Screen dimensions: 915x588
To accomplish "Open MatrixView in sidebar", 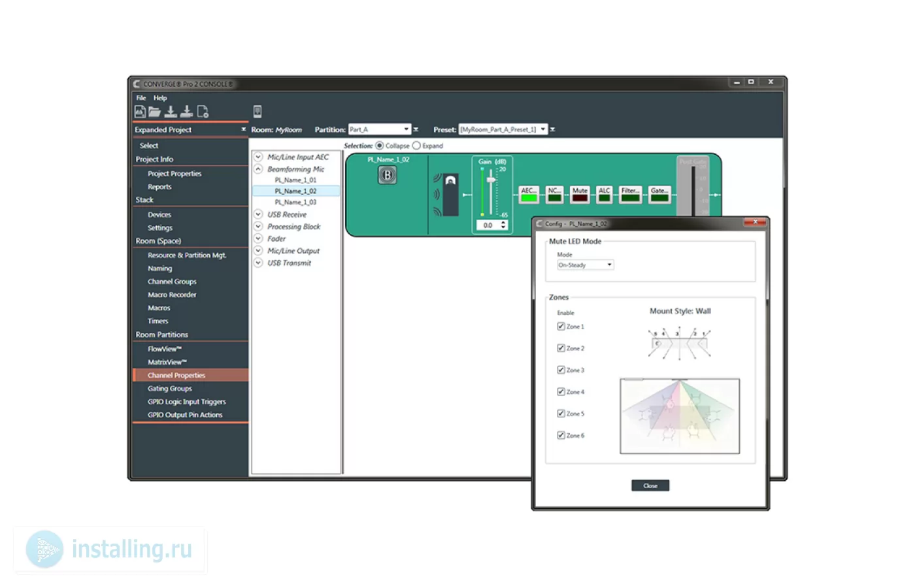I will tap(167, 362).
